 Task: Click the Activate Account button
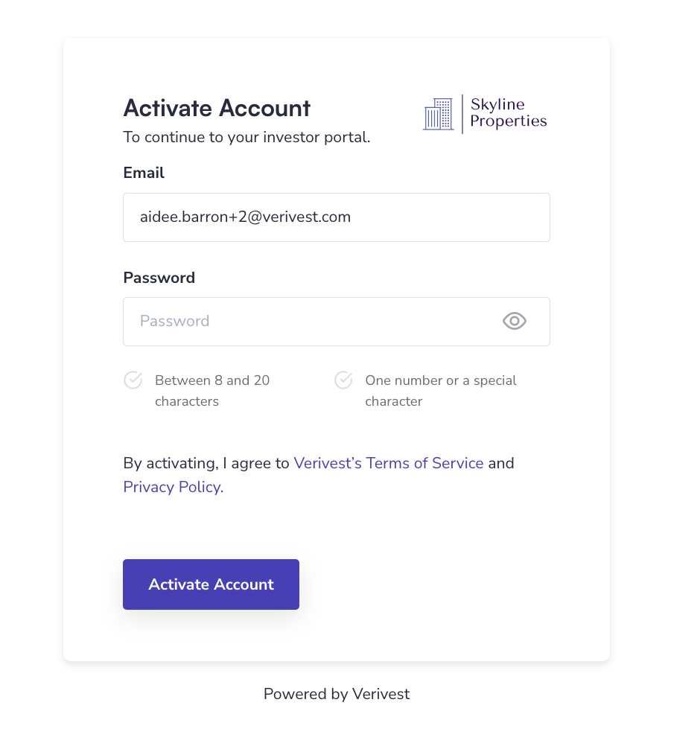pyautogui.click(x=211, y=584)
